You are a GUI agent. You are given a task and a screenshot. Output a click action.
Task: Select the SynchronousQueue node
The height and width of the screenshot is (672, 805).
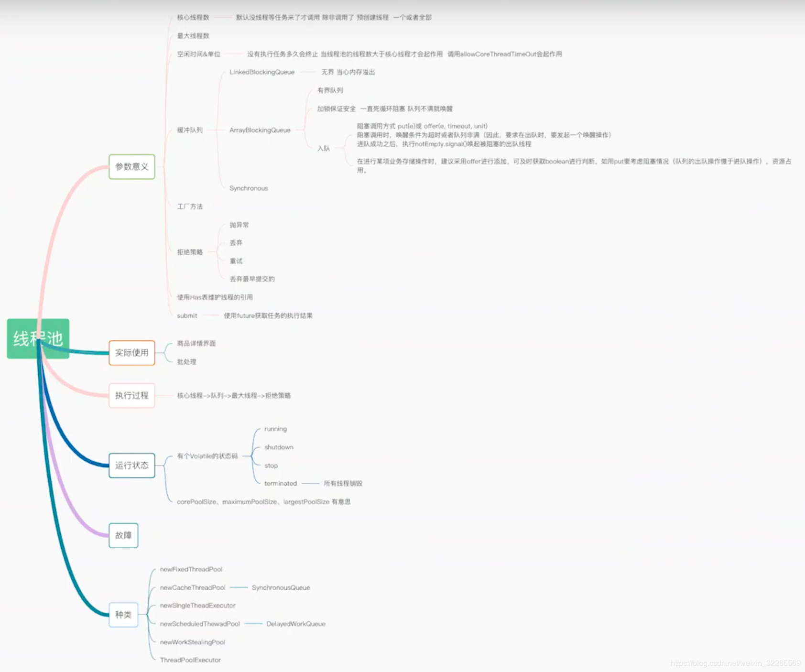pyautogui.click(x=281, y=588)
